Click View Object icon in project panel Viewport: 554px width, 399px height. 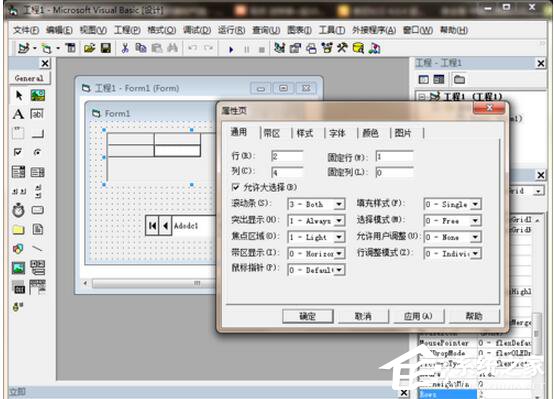point(439,80)
